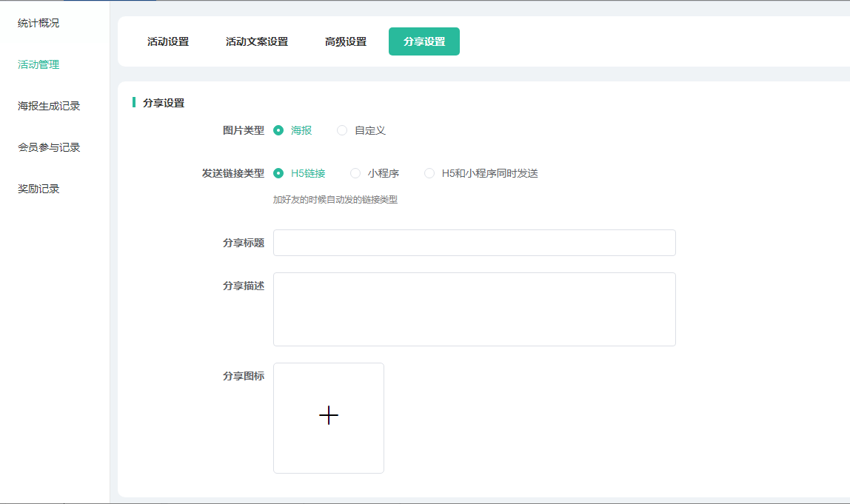
Task: Click the 分享描述 field label
Action: click(x=244, y=286)
